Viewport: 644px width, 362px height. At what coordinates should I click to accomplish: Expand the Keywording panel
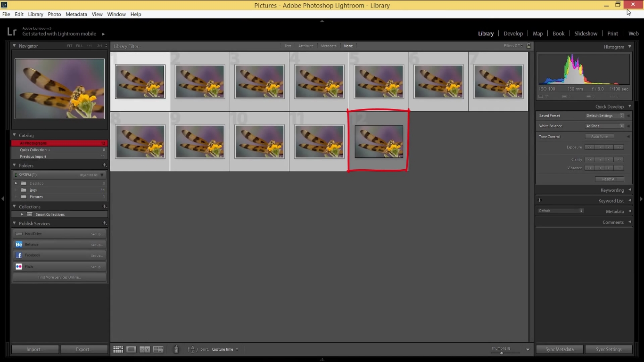click(612, 190)
